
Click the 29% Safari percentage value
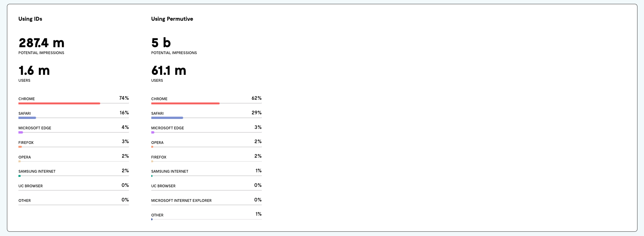pos(257,113)
